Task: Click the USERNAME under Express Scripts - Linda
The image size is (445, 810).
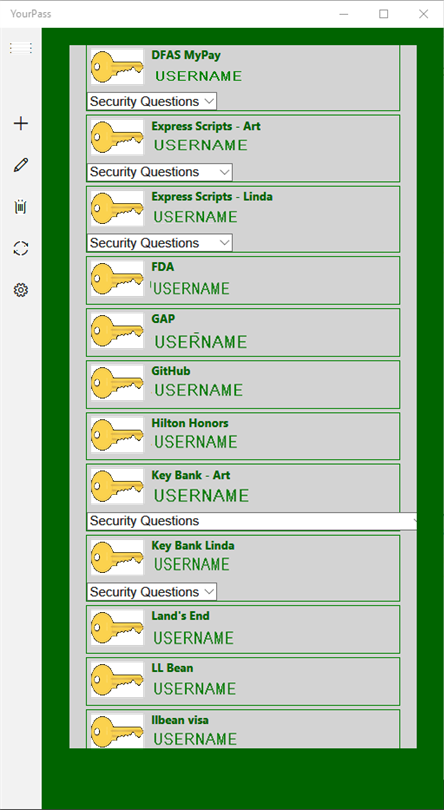Action: coord(195,217)
